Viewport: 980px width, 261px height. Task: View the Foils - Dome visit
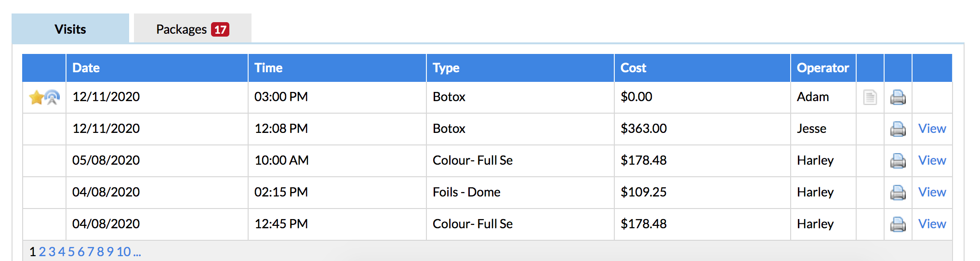tap(932, 192)
